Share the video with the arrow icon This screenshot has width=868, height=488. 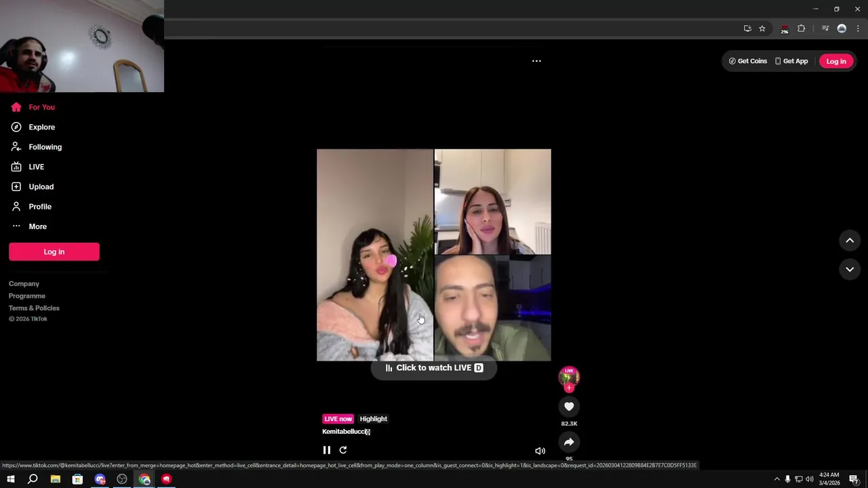pos(569,442)
